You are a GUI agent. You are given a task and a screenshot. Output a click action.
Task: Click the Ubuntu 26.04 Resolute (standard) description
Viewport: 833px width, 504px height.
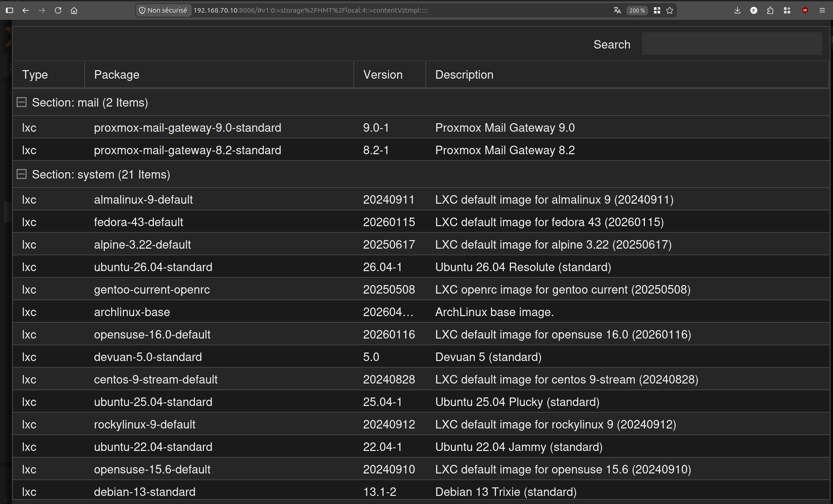(x=523, y=267)
